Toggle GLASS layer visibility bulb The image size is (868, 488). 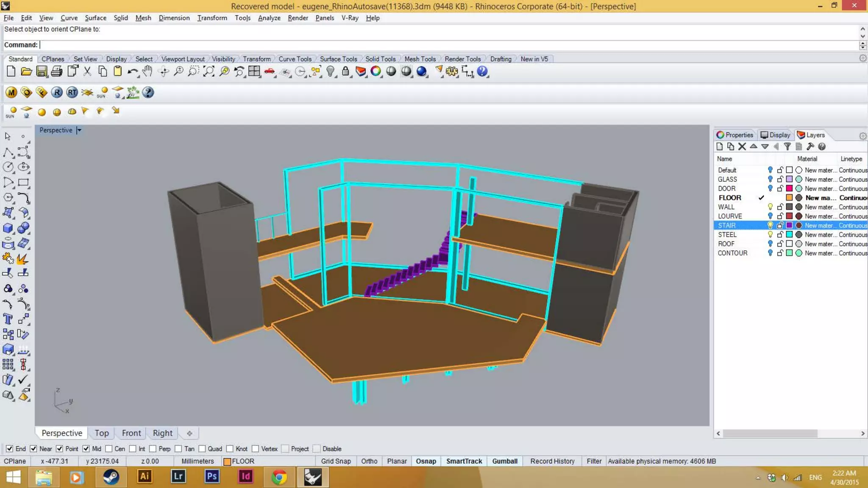770,179
